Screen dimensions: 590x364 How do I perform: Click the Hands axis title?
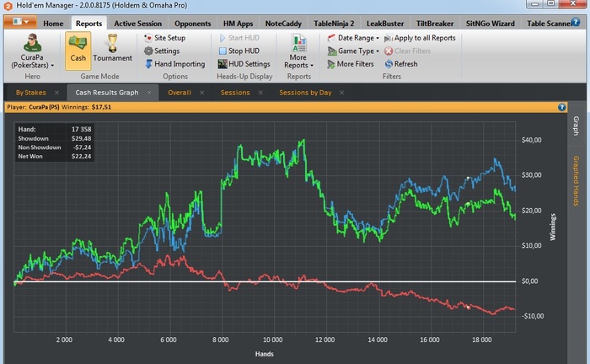[x=265, y=354]
